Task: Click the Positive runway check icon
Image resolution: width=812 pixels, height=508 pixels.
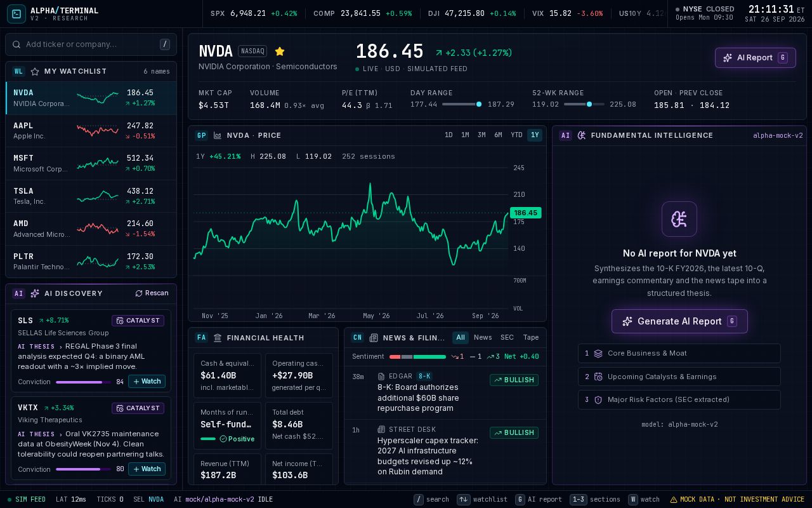Action: [223, 439]
